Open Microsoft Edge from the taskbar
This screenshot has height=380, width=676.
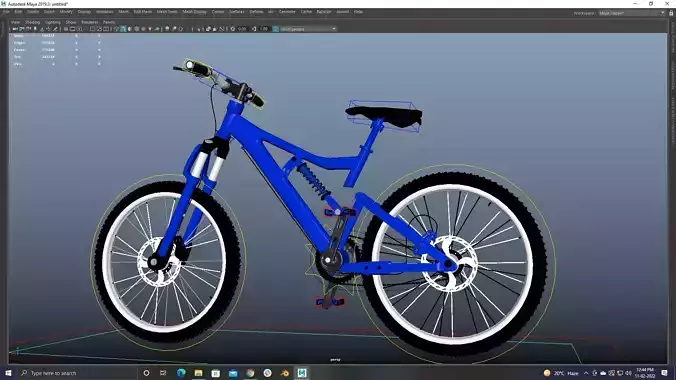181,373
